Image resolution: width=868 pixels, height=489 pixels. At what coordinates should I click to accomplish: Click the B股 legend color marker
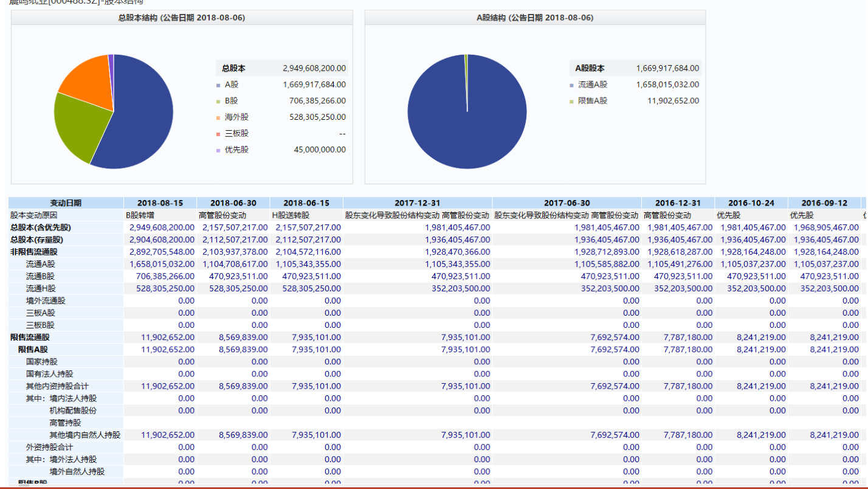pyautogui.click(x=218, y=102)
